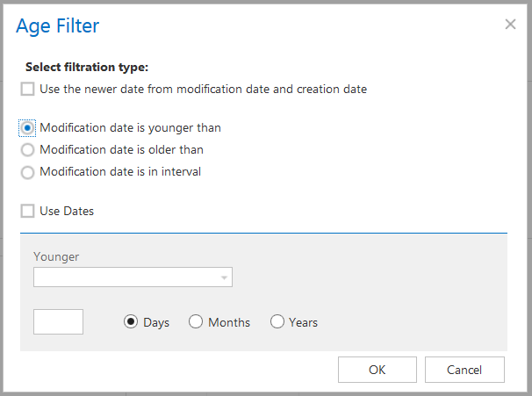
Task: Click the 'Age Filter' dialog title
Action: click(58, 25)
